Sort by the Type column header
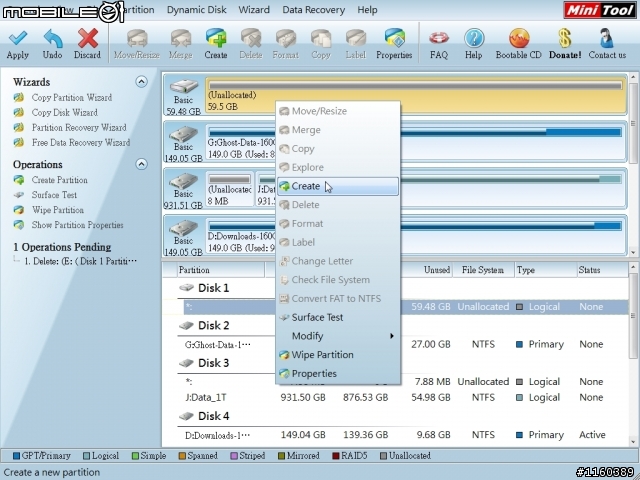The width and height of the screenshot is (640, 480). coord(545,270)
